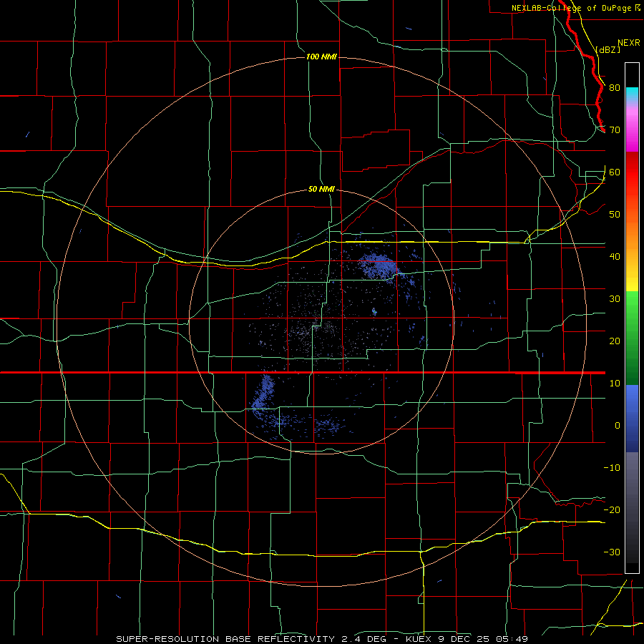The height and width of the screenshot is (644, 644).
Task: Click the 60 value on the dBZ scale
Action: pyautogui.click(x=615, y=172)
